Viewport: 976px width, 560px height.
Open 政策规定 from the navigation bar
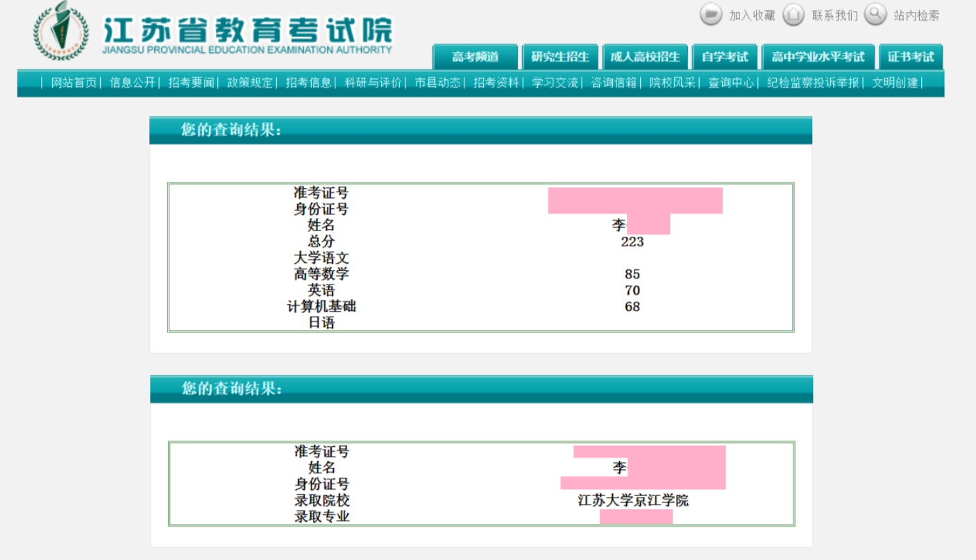pos(250,83)
